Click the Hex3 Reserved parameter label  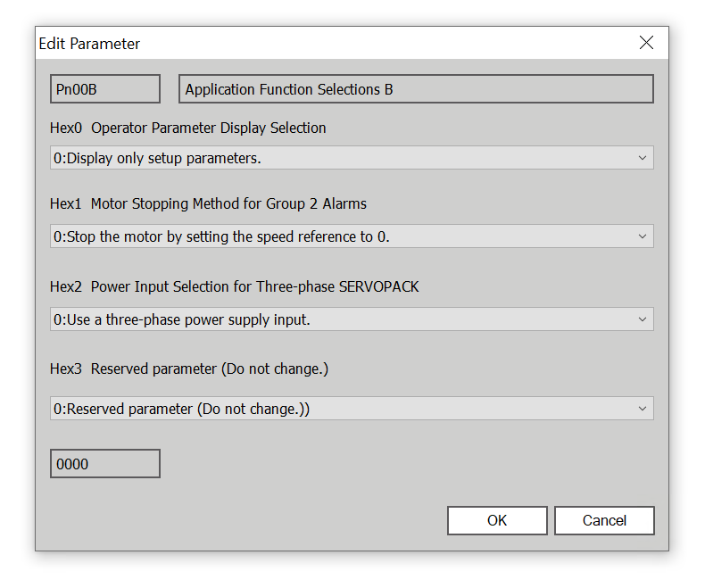click(189, 369)
